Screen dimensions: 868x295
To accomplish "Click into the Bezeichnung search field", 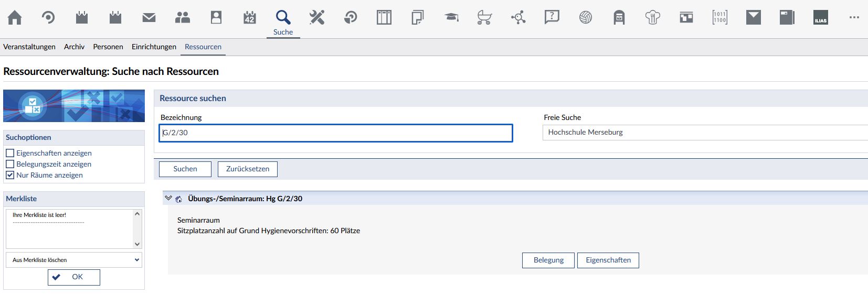I will (336, 133).
